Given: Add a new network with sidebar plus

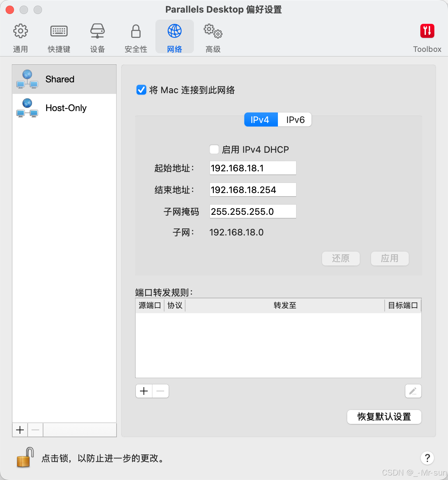Looking at the screenshot, I should (20, 430).
